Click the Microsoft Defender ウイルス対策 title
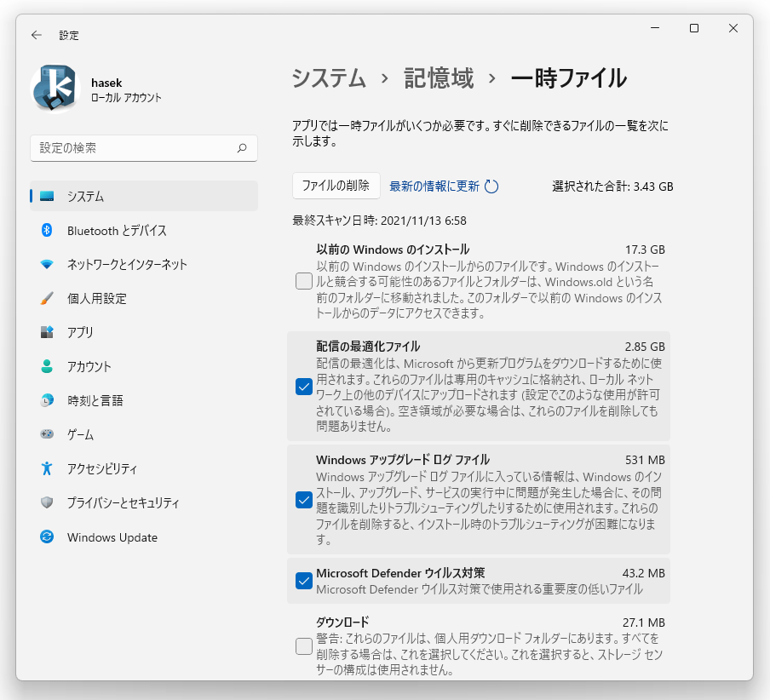The height and width of the screenshot is (700, 770). coord(400,573)
